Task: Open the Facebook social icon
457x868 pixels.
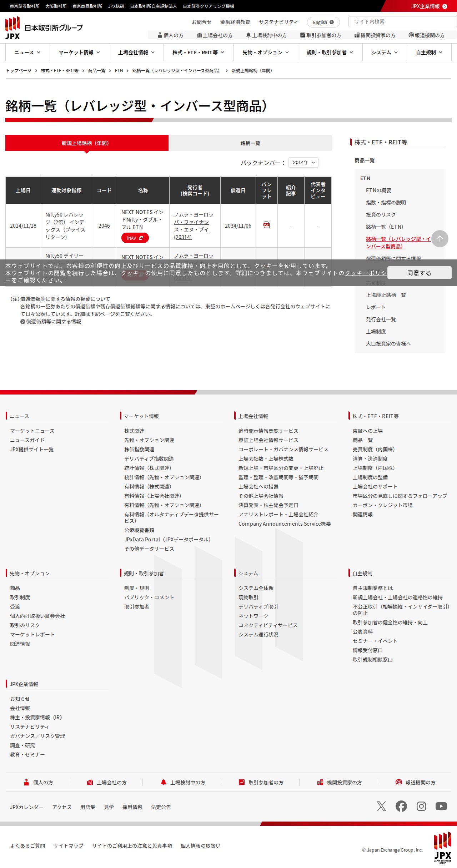Action: click(x=401, y=806)
